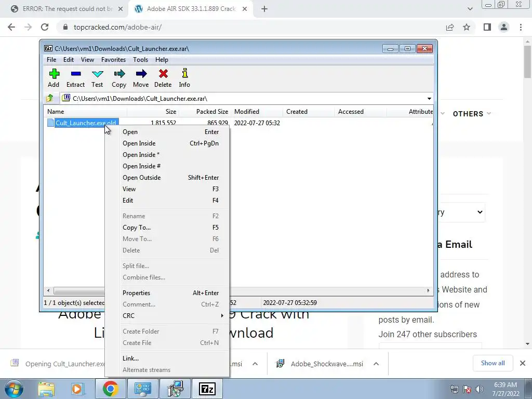The image size is (532, 399).
Task: Click the Opening Cult_Launcher download item
Action: tap(58, 364)
